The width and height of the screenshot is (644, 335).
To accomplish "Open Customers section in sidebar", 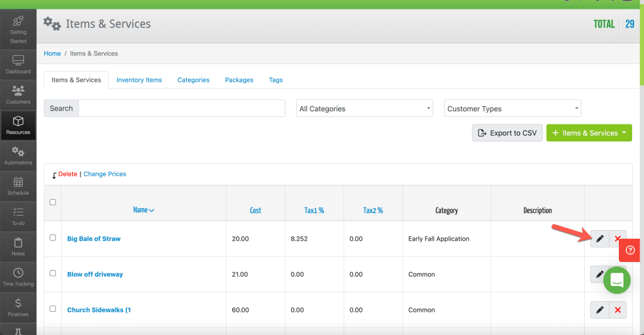I will tap(18, 95).
